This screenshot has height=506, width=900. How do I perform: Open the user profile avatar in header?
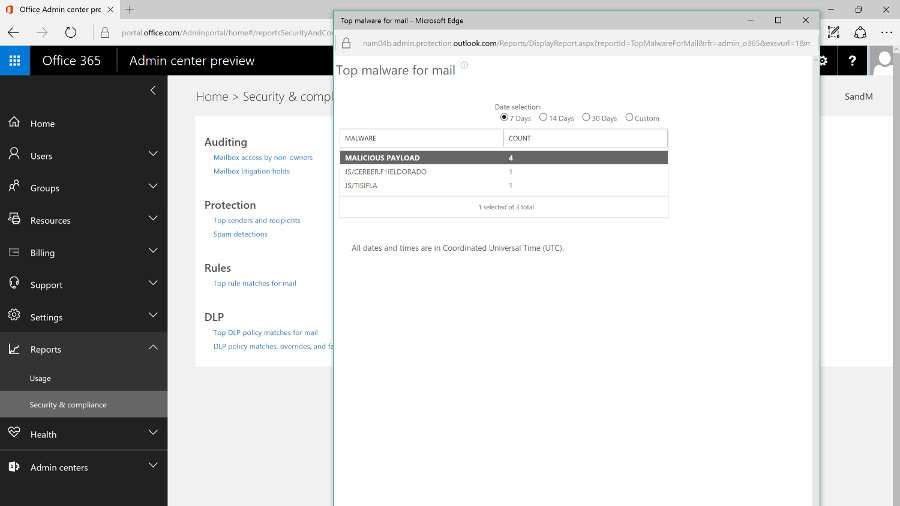pos(885,60)
